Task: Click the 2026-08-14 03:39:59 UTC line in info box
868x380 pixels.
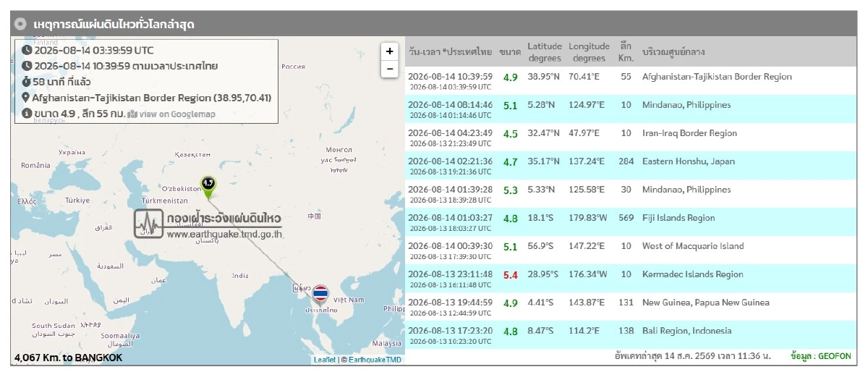Action: (x=93, y=51)
